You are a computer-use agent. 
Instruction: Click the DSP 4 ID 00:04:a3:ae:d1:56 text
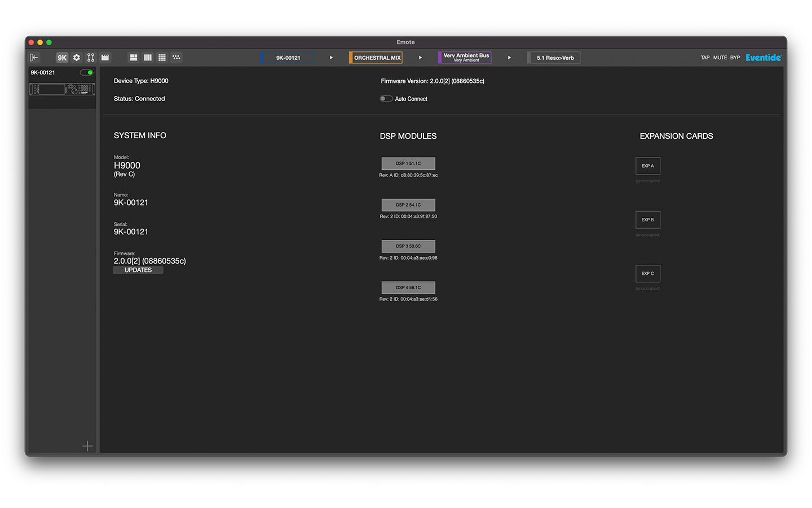tap(408, 299)
